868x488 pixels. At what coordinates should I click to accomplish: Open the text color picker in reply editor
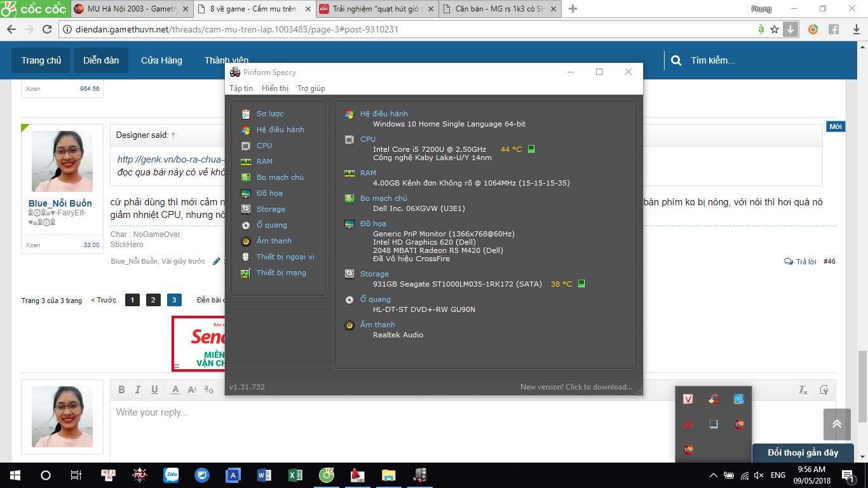pos(176,390)
